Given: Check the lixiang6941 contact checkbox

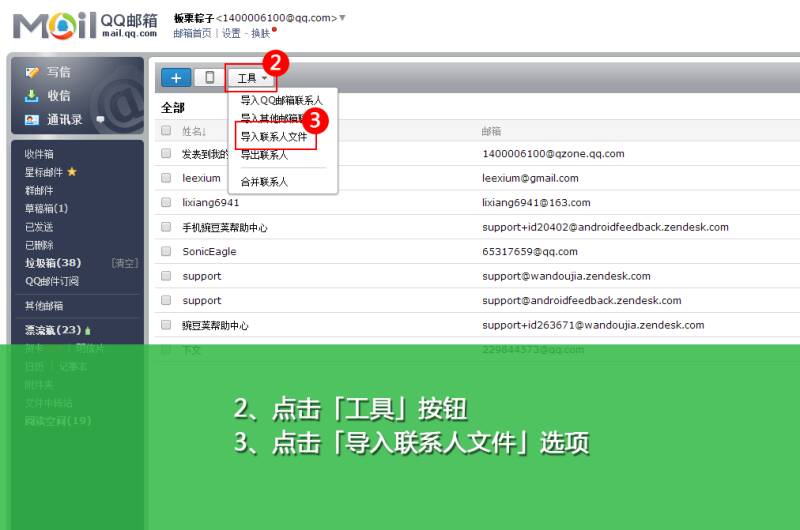Looking at the screenshot, I should pos(166,202).
